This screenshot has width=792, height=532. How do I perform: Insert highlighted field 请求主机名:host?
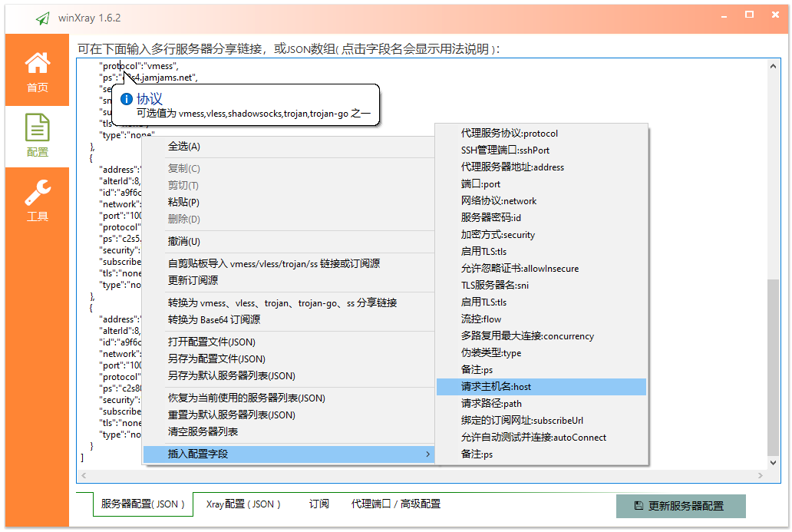[541, 387]
